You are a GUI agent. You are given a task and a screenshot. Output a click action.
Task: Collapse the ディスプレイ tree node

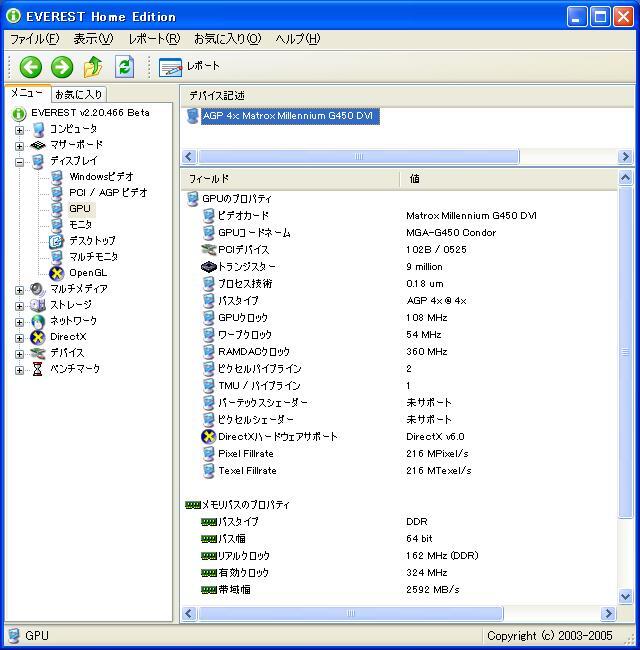click(19, 161)
